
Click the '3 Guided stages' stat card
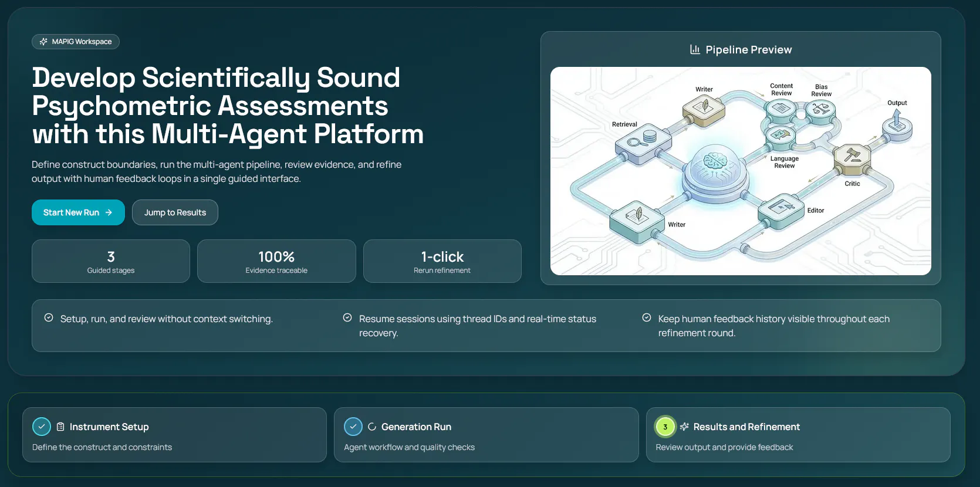tap(111, 261)
